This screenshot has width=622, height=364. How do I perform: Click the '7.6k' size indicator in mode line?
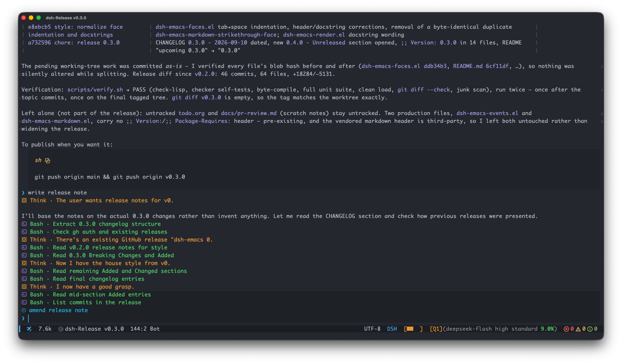[x=45, y=329]
